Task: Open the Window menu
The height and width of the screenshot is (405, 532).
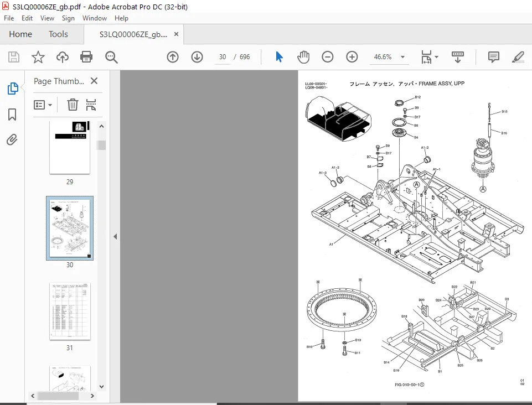Action: click(95, 18)
